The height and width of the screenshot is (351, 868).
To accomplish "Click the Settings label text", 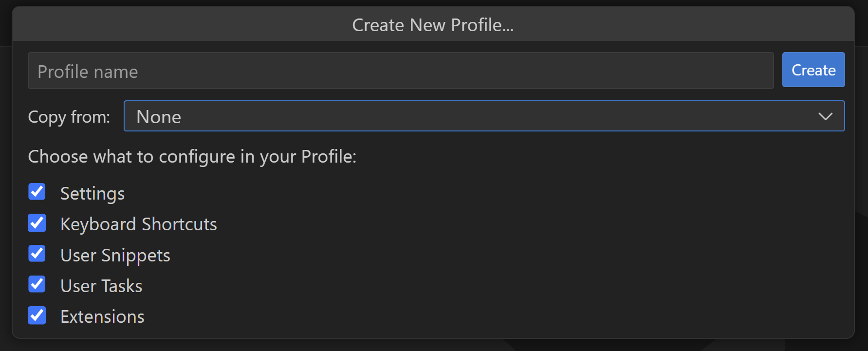I will 92,194.
